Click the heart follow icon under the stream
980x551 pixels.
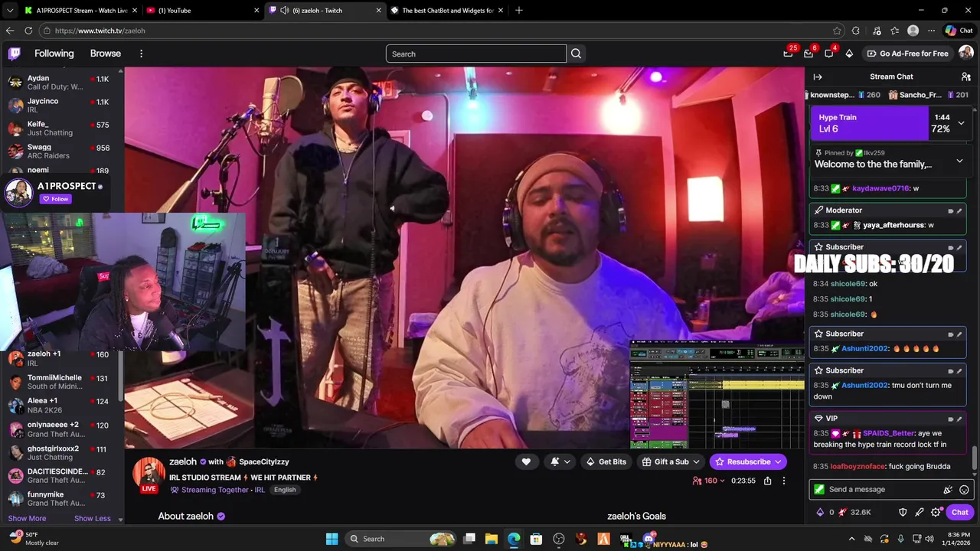526,461
